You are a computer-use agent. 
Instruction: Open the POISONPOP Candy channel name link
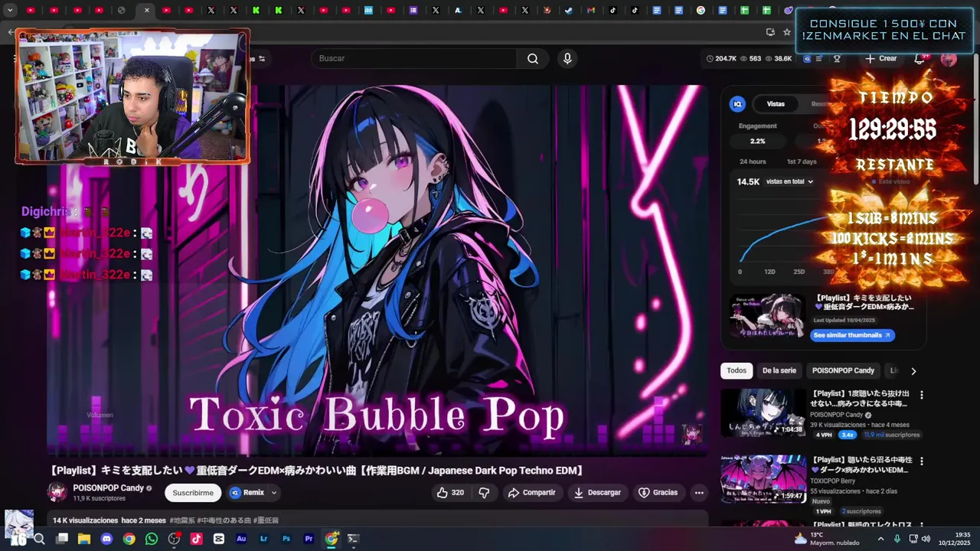(108, 488)
